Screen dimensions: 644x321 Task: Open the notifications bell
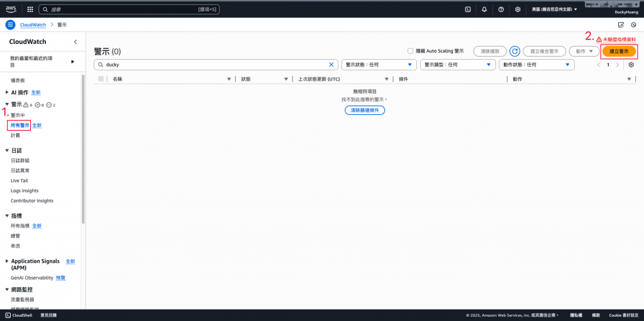[484, 9]
